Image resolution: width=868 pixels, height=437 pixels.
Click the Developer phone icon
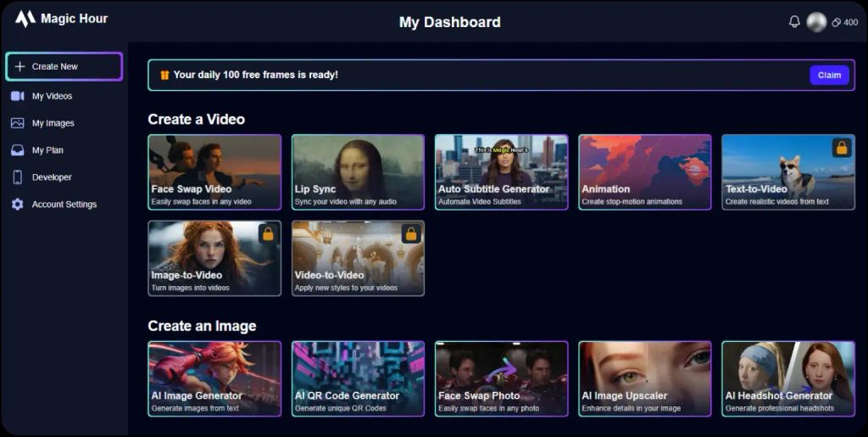pyautogui.click(x=17, y=177)
